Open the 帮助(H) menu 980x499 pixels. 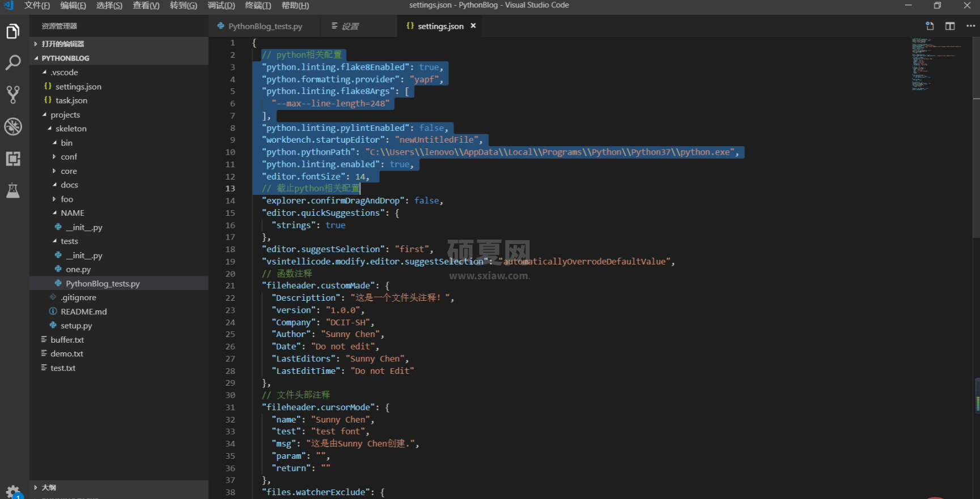tap(295, 6)
